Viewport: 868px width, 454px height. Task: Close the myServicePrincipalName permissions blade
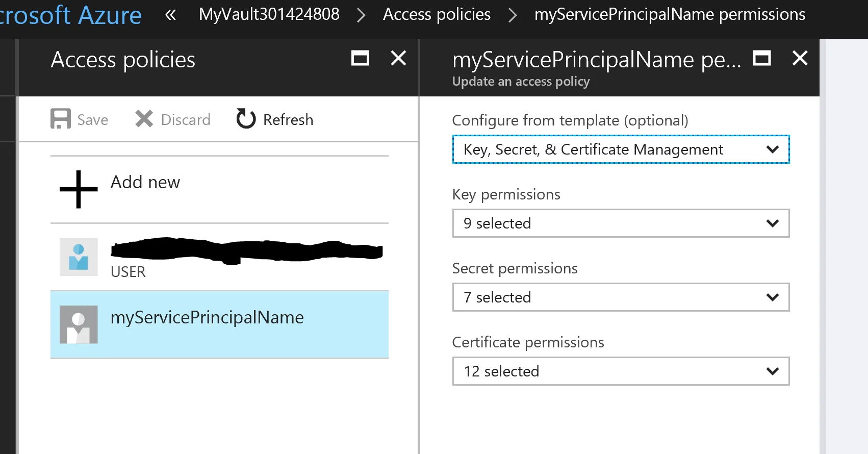[x=800, y=58]
